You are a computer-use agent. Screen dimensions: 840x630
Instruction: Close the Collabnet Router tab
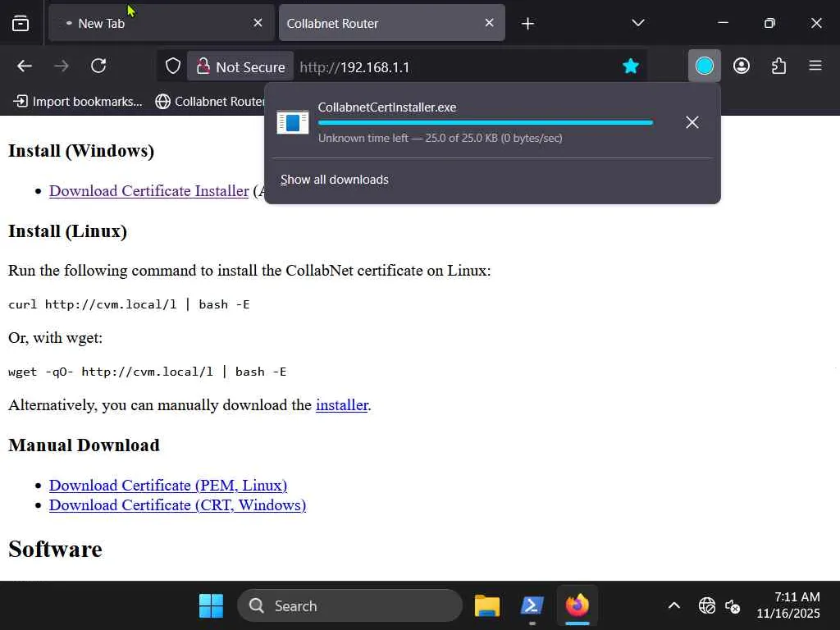pos(489,23)
